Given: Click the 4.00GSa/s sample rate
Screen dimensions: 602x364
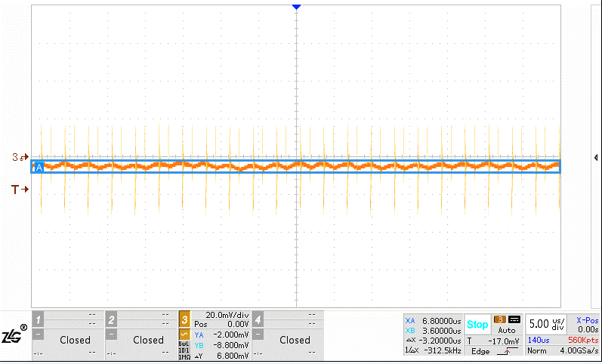Looking at the screenshot, I should point(579,351).
